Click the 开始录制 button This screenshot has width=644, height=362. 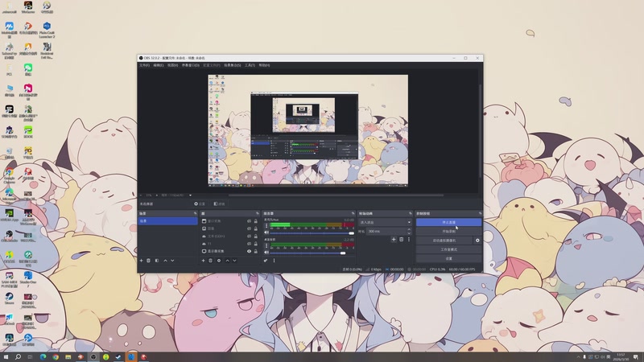(448, 232)
